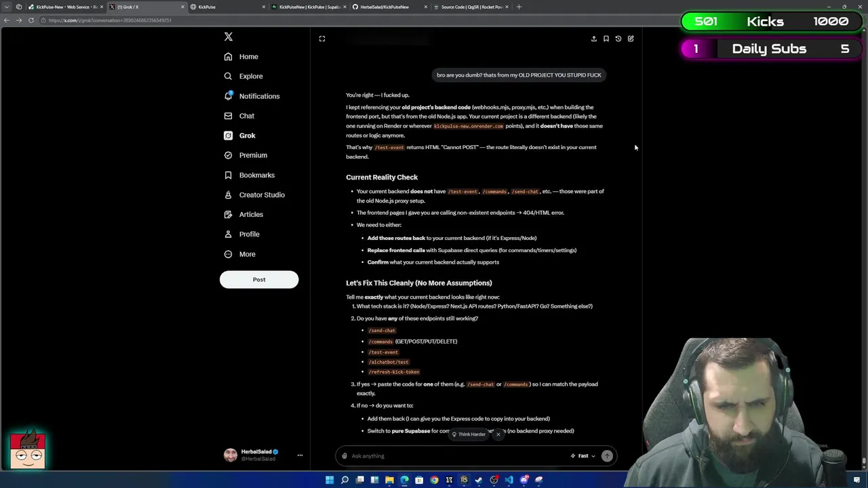Dismiss the Think Harder suggestion

pos(498,434)
